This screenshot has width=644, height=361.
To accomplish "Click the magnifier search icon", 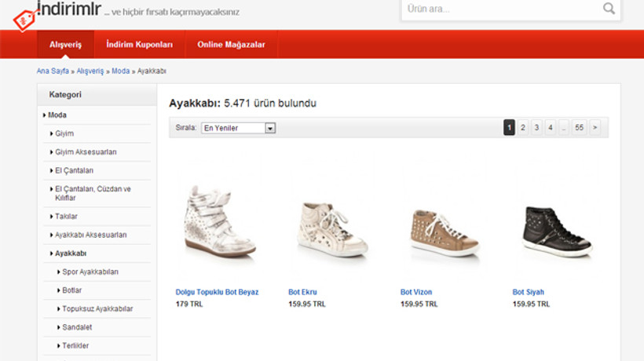I will click(x=609, y=9).
